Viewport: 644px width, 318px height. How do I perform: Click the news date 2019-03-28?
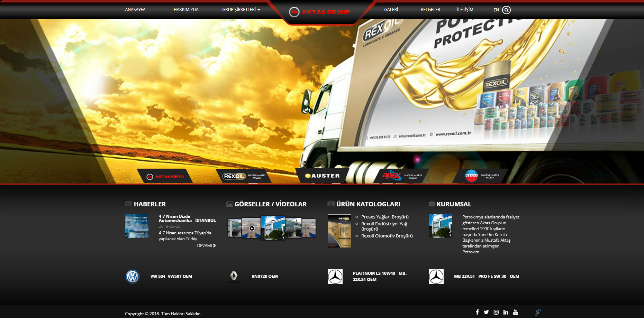170,226
